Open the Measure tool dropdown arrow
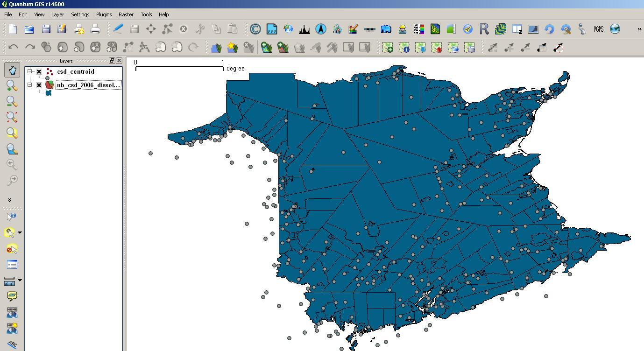This screenshot has width=644, height=351. click(20, 280)
